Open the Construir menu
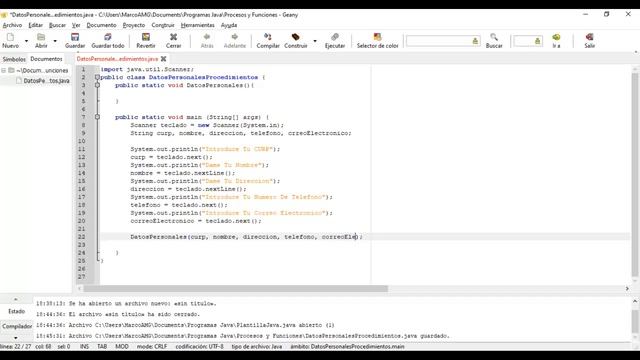This screenshot has height=360, width=640. [163, 25]
